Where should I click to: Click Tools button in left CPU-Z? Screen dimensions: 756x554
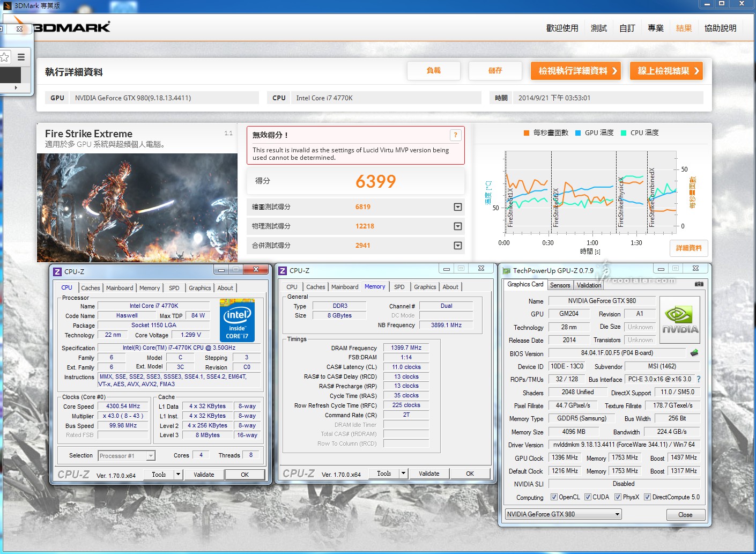pos(159,475)
